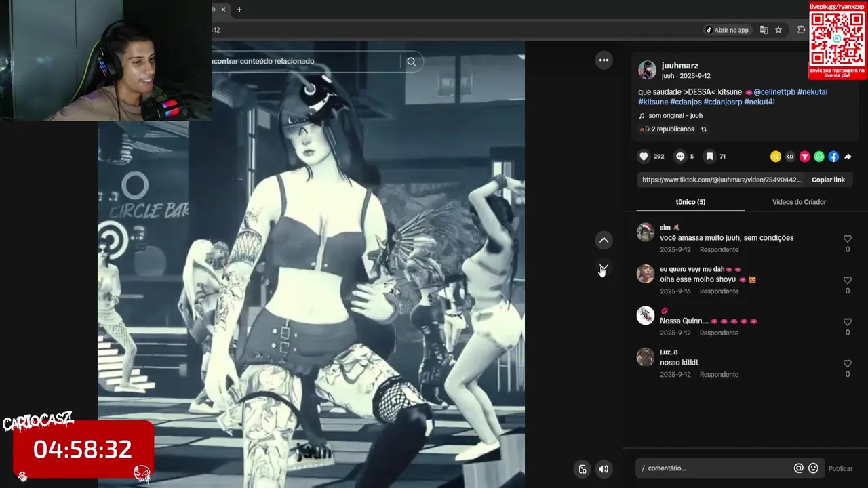Click Publicar to post comment
Viewport: 868px width, 488px height.
point(840,468)
